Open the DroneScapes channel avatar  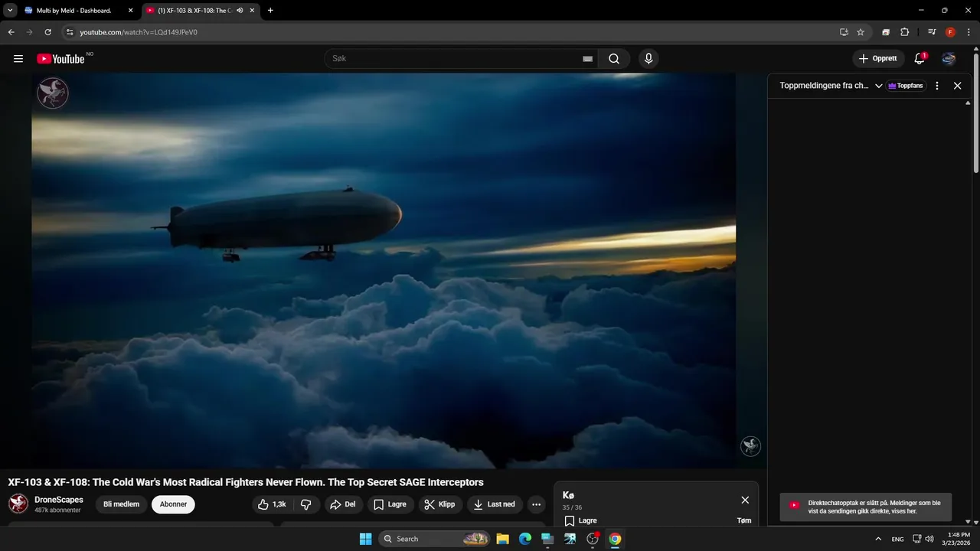18,504
